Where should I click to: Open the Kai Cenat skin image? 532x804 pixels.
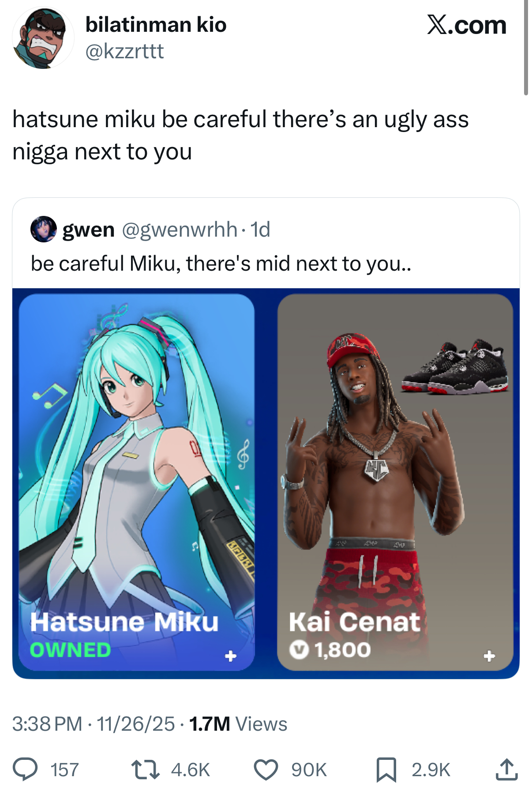point(395,482)
